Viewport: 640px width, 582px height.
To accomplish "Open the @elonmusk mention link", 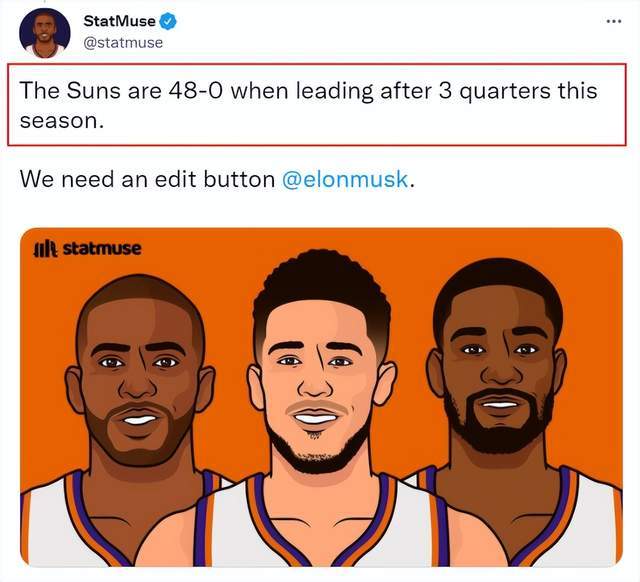I will pos(345,180).
